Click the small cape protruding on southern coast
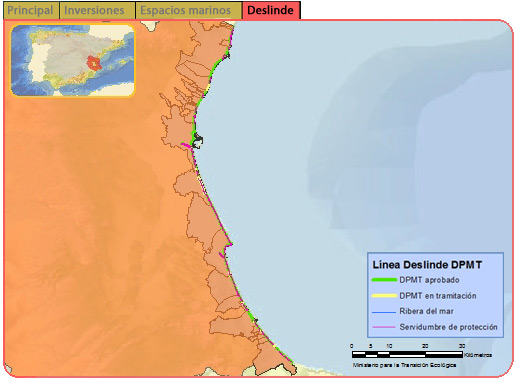 (229, 247)
